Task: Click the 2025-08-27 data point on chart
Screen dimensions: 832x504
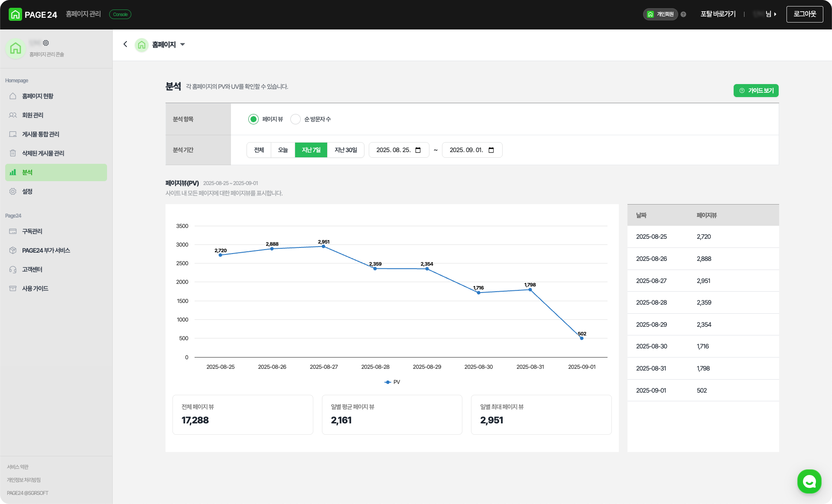Action: tap(324, 247)
